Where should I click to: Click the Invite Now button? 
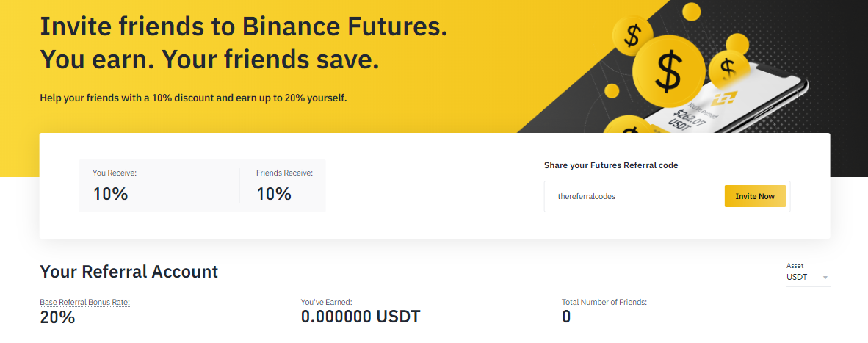point(755,196)
